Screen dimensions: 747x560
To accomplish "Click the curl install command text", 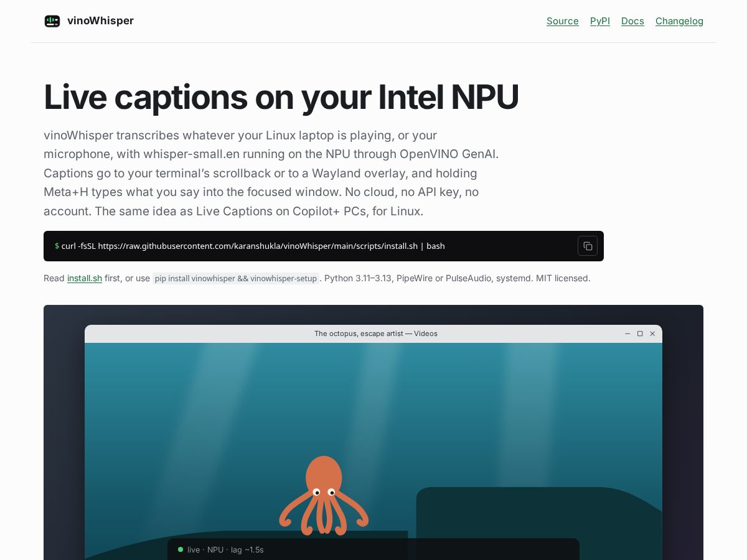I will point(253,246).
